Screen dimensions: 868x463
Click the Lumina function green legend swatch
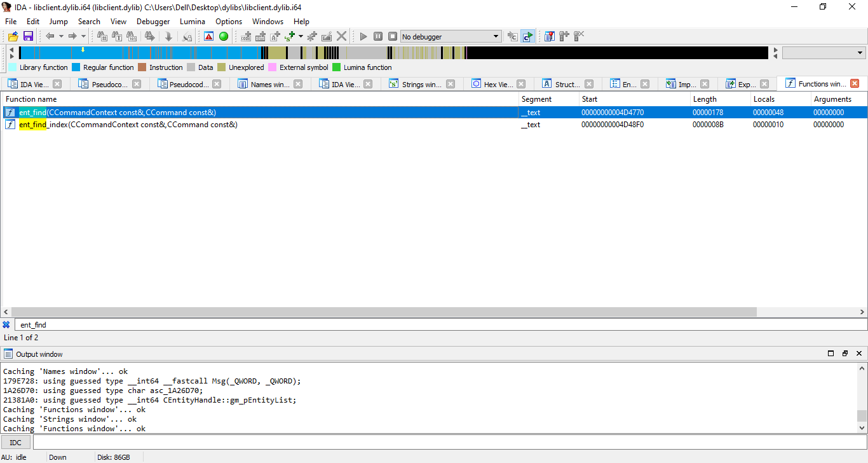[x=337, y=67]
